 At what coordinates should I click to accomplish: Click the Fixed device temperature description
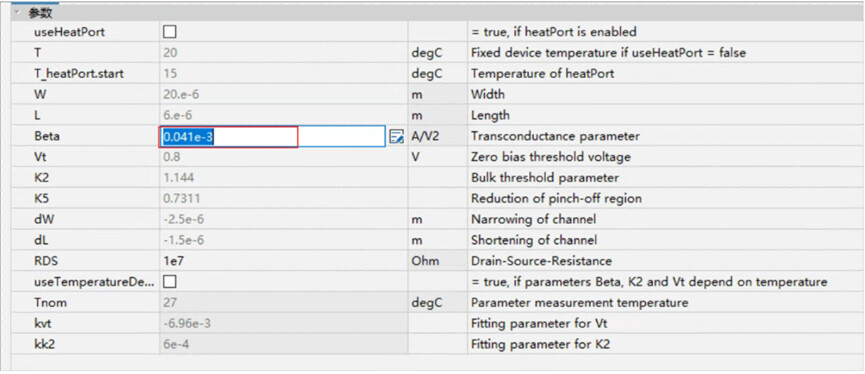(x=608, y=53)
